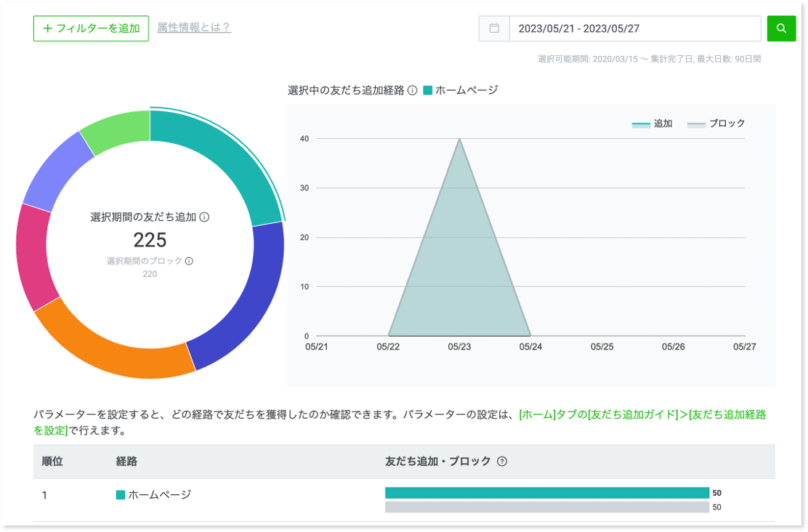Click the calendar icon beside date range
Viewport: 808px width, 532px height.
[494, 28]
